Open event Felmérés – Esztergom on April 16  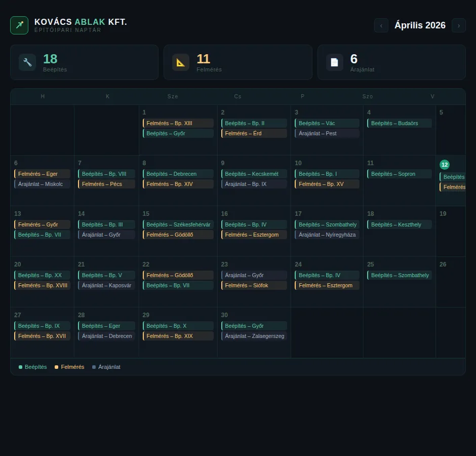(x=254, y=235)
